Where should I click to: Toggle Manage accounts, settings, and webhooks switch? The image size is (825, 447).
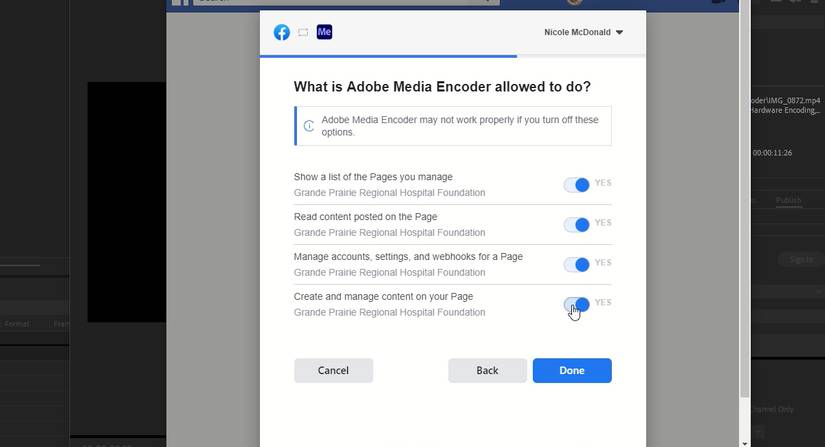[x=576, y=265]
